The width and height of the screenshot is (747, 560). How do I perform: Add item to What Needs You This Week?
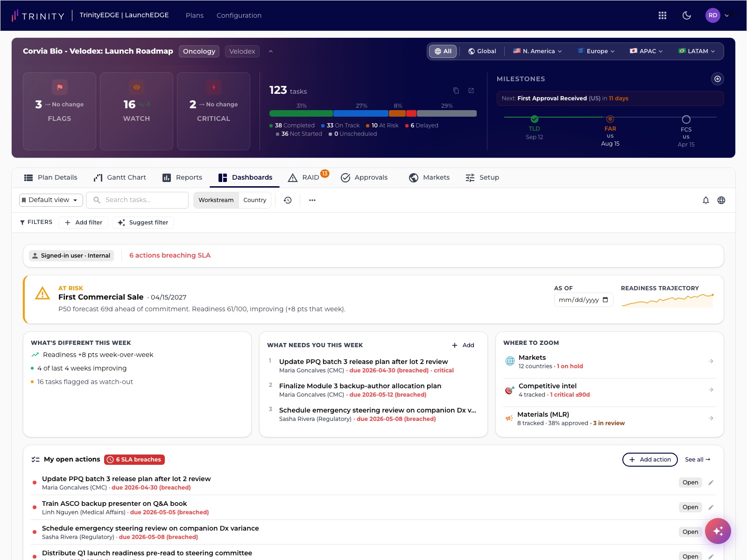pos(463,345)
